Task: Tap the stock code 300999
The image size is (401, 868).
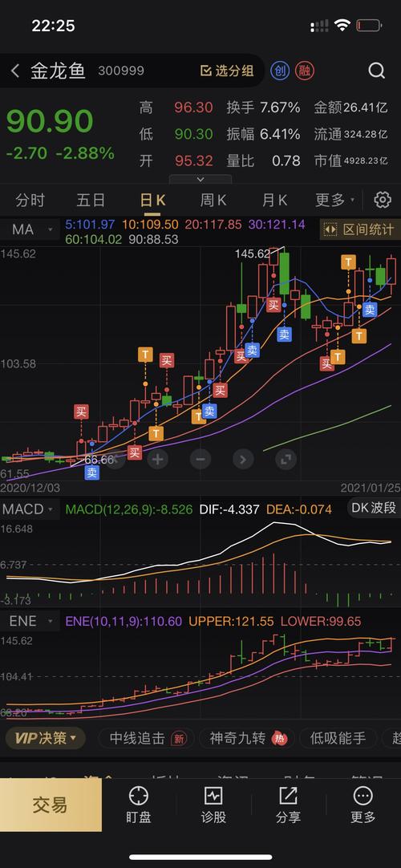Action: pos(121,71)
